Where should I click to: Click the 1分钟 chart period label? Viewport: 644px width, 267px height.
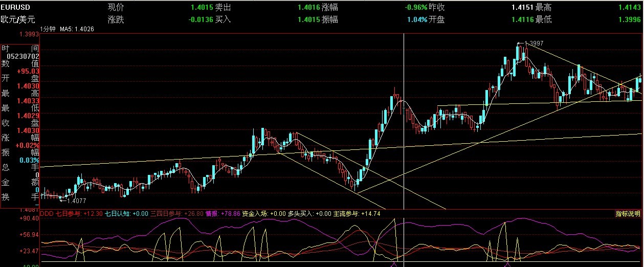(49, 29)
